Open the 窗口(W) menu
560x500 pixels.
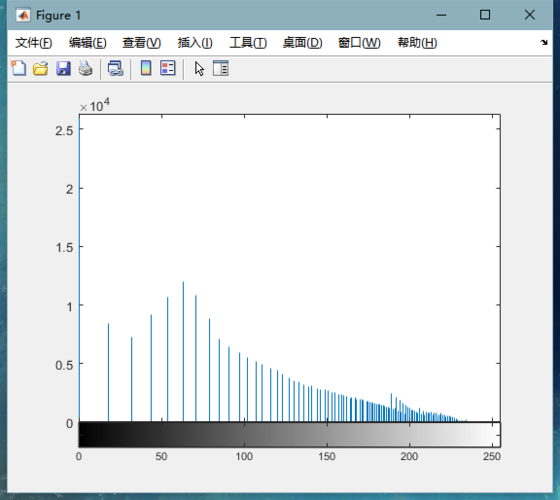pyautogui.click(x=359, y=43)
